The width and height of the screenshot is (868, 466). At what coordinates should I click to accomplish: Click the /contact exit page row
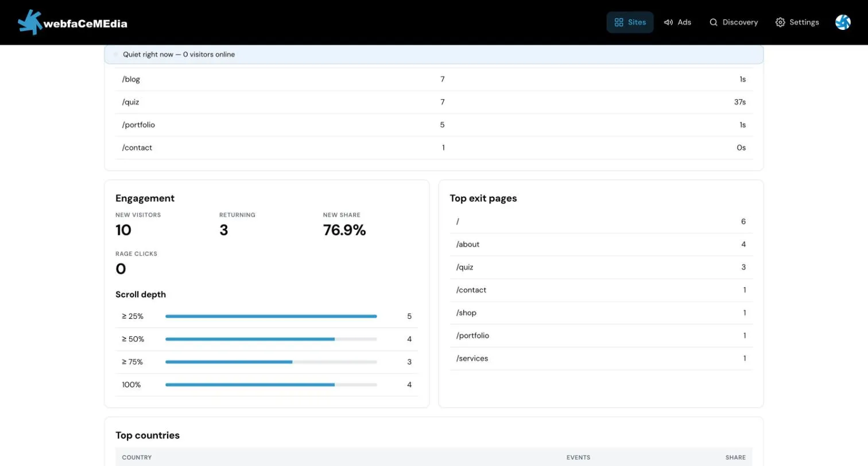[x=600, y=290]
